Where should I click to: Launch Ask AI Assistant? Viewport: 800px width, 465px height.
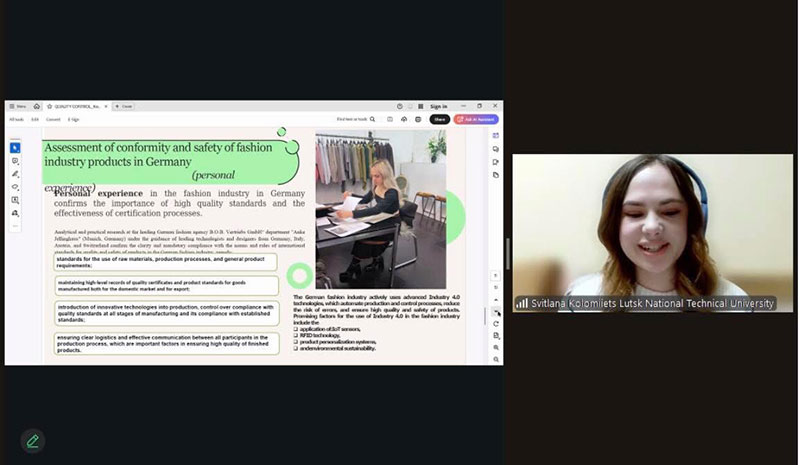point(475,119)
